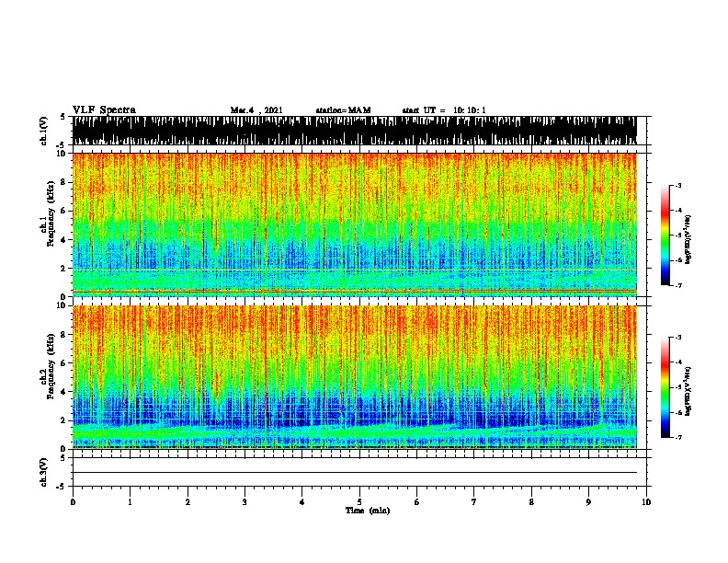728x563 pixels.
Task: Click time axis tick label "2"
Action: [188, 502]
